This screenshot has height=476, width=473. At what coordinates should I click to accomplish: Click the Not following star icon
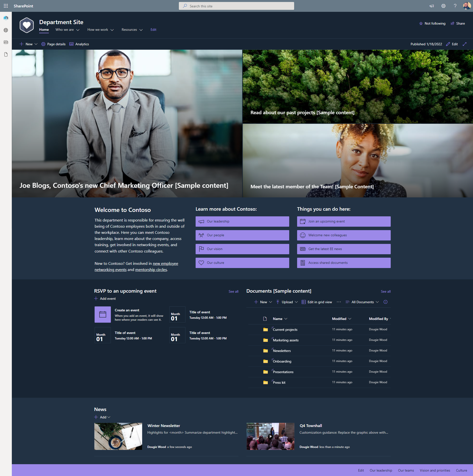click(421, 23)
